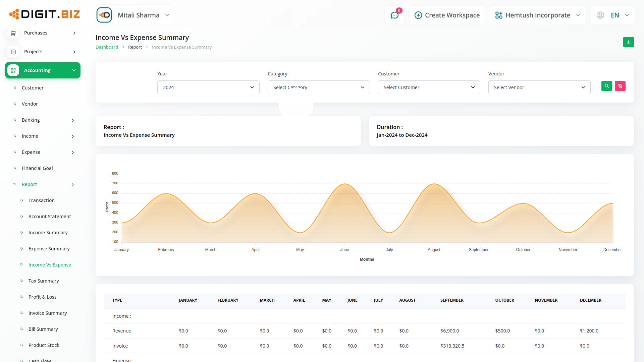Open the chat messages icon

[394, 15]
